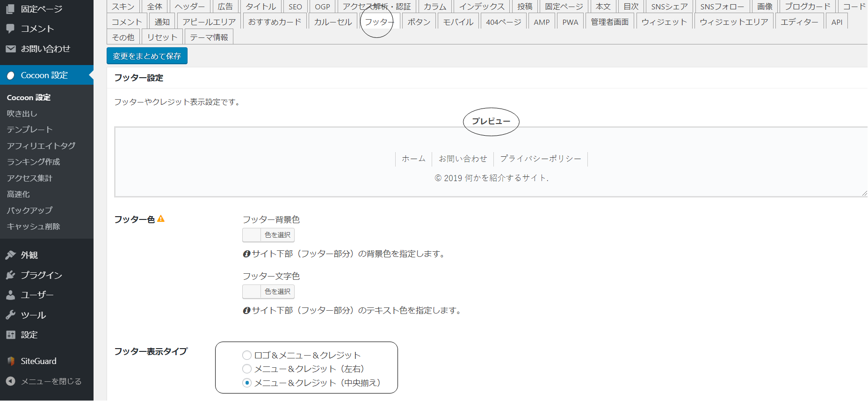868x401 pixels.
Task: Click the Users person icon
Action: pyautogui.click(x=10, y=295)
